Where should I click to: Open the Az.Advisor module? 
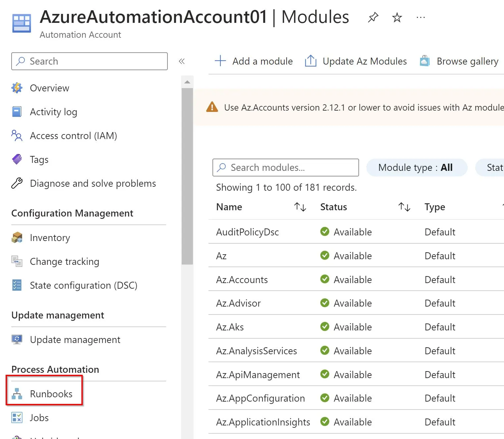238,303
